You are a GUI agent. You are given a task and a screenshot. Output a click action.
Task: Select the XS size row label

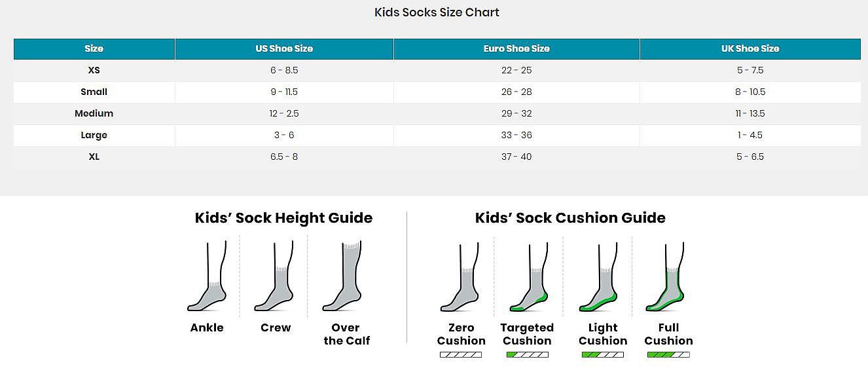tap(94, 70)
